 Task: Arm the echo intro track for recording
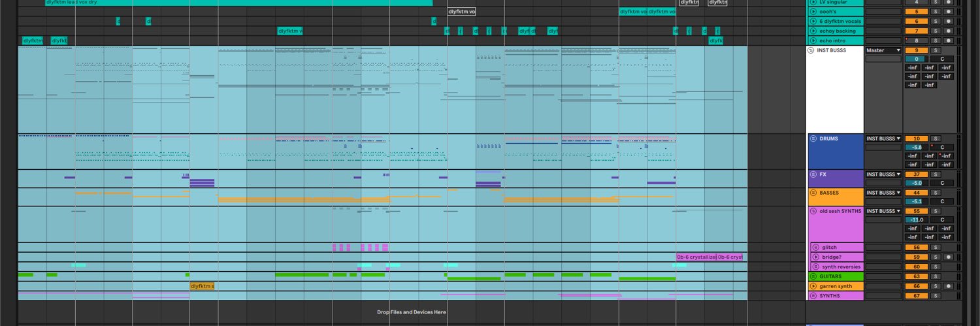pos(948,41)
